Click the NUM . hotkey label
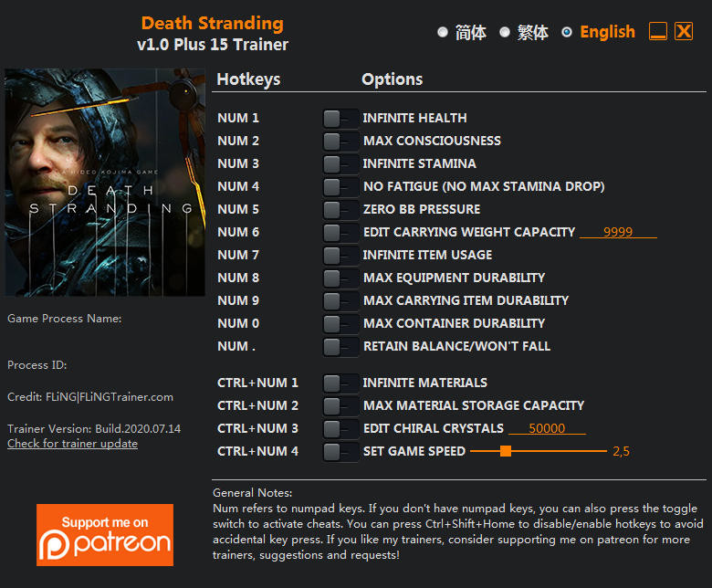 pos(236,346)
